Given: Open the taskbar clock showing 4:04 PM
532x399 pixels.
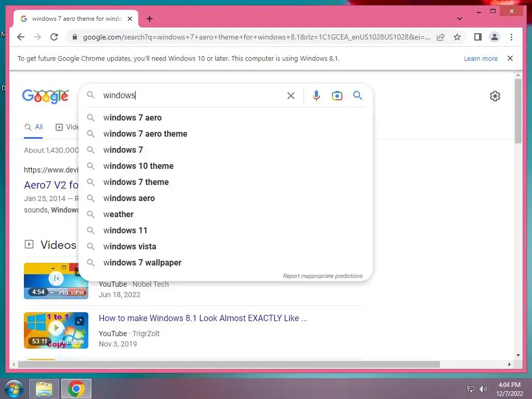Looking at the screenshot, I should [509, 389].
